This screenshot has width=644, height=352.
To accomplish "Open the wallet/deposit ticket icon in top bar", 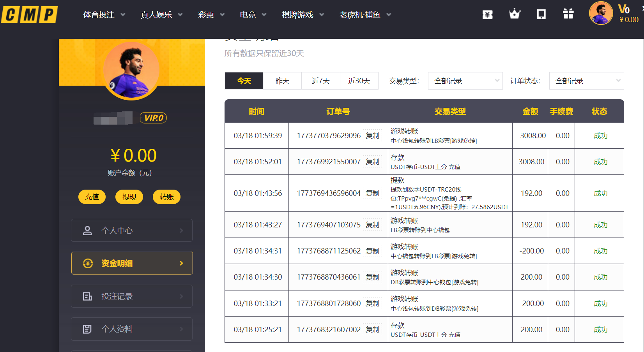I will coord(487,14).
